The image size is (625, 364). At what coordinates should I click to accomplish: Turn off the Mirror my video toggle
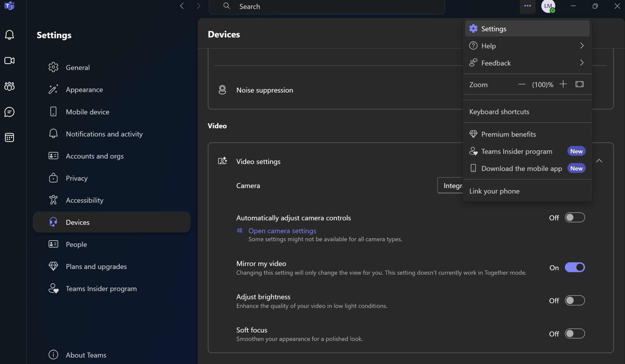(x=575, y=267)
